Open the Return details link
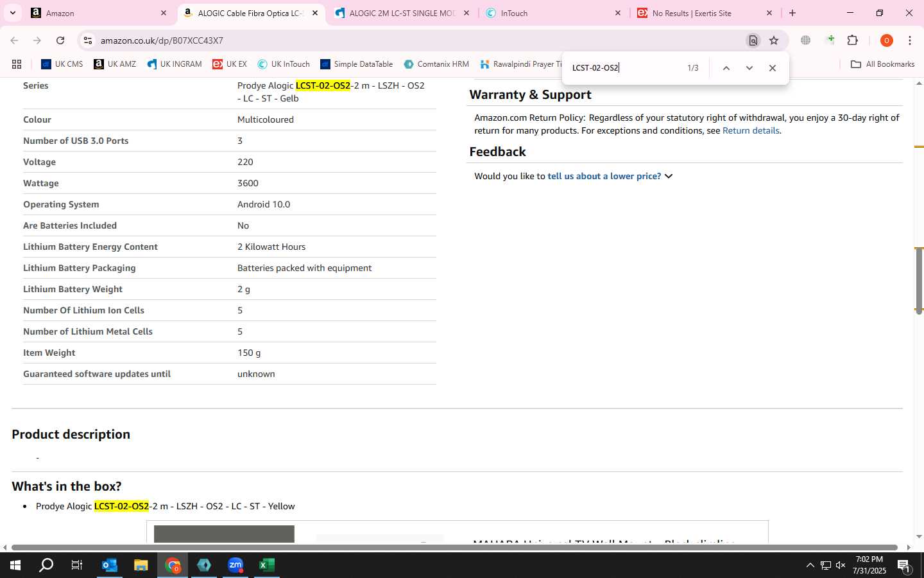924x578 pixels. (751, 130)
